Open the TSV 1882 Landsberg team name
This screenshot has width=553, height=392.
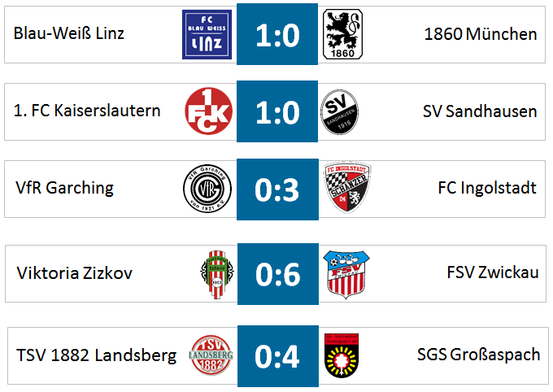tap(96, 355)
